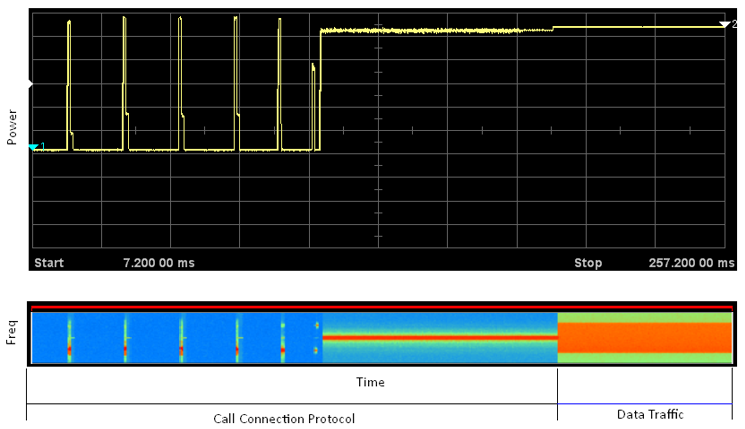Viewport: 745px width, 429px height.
Task: Select marker 2 white triangle at trace end
Action: click(x=725, y=24)
